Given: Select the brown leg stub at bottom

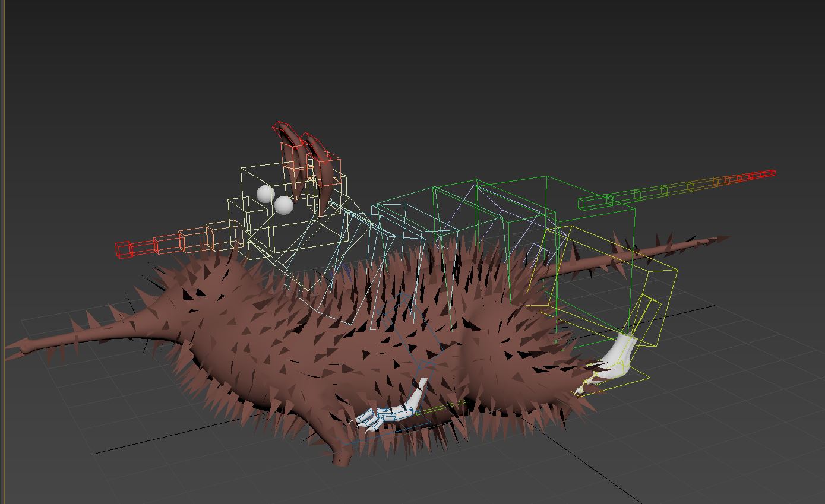Looking at the screenshot, I should [x=342, y=458].
